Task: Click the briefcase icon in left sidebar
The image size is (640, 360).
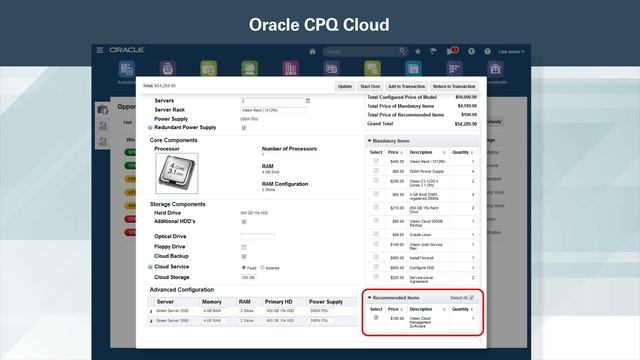Action: click(102, 110)
